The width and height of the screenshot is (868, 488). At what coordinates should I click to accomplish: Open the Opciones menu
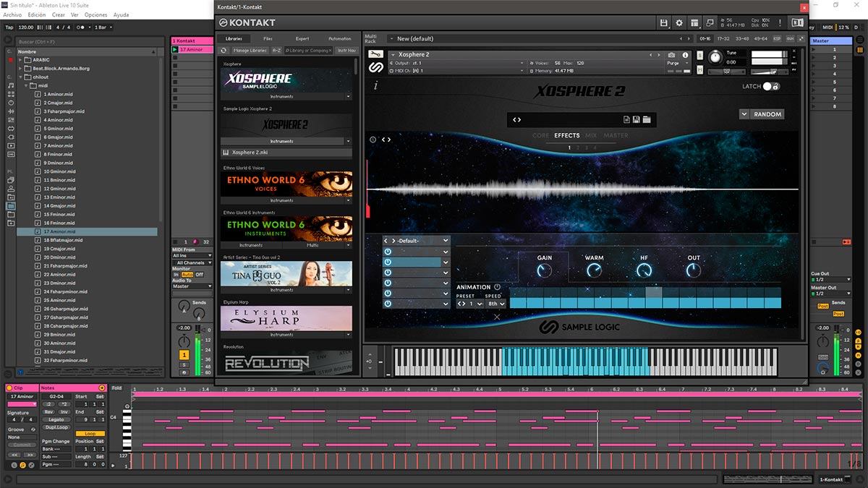[95, 14]
